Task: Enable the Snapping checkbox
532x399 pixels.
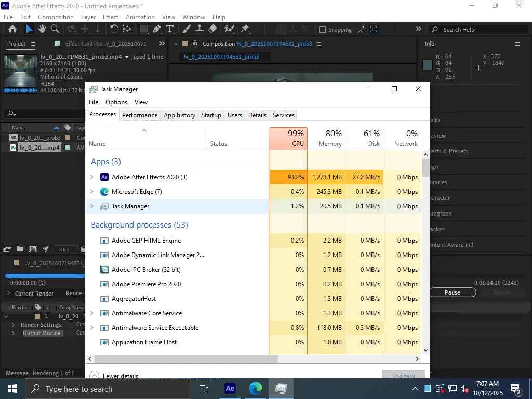Action: (323, 30)
